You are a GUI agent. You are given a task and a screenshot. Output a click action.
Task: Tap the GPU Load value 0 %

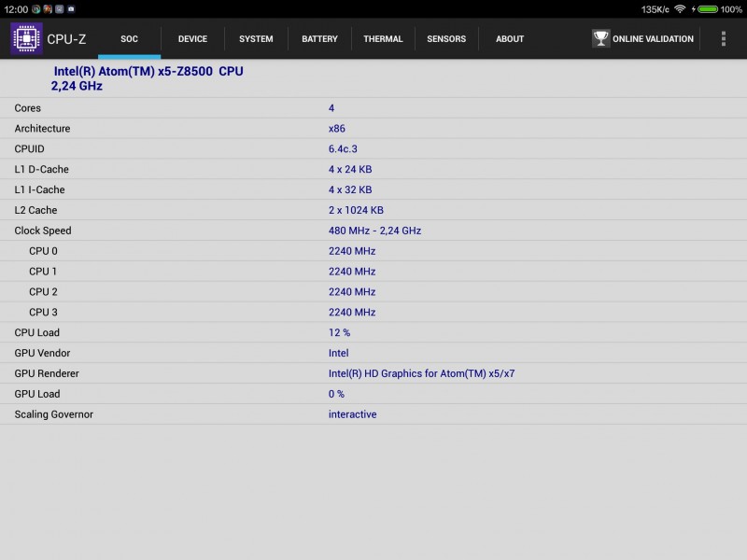click(336, 394)
